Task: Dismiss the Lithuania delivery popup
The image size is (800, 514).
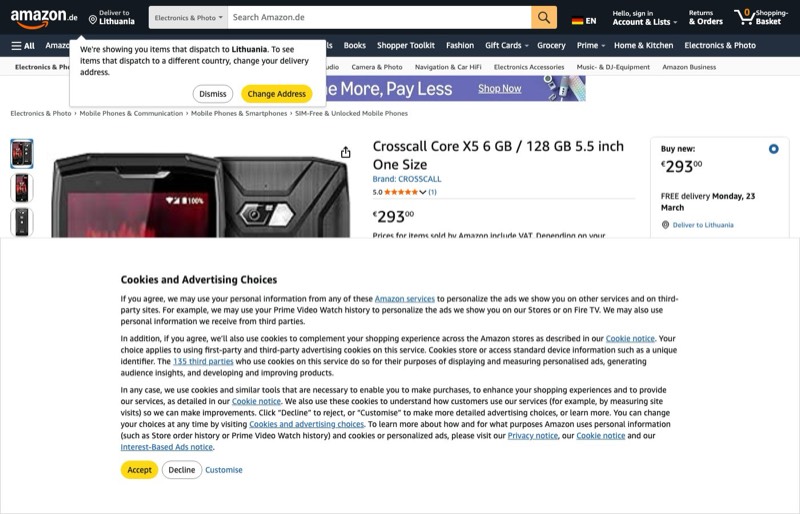Action: [x=213, y=94]
